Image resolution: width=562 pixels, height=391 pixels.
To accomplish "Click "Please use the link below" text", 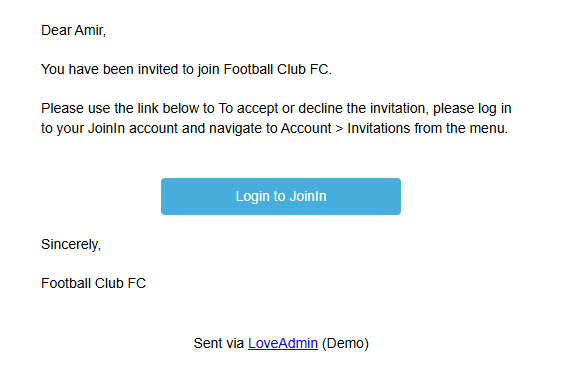I will point(128,108).
